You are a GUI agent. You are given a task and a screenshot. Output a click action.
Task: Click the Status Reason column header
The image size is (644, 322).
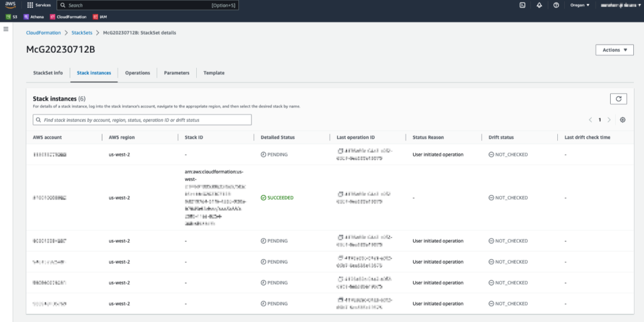[428, 137]
